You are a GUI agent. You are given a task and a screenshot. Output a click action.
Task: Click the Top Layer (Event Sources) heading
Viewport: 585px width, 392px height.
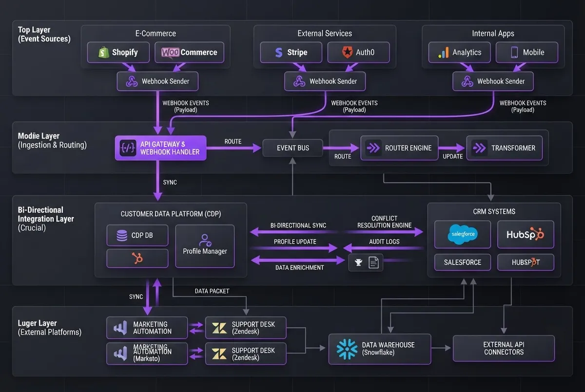[x=44, y=34]
